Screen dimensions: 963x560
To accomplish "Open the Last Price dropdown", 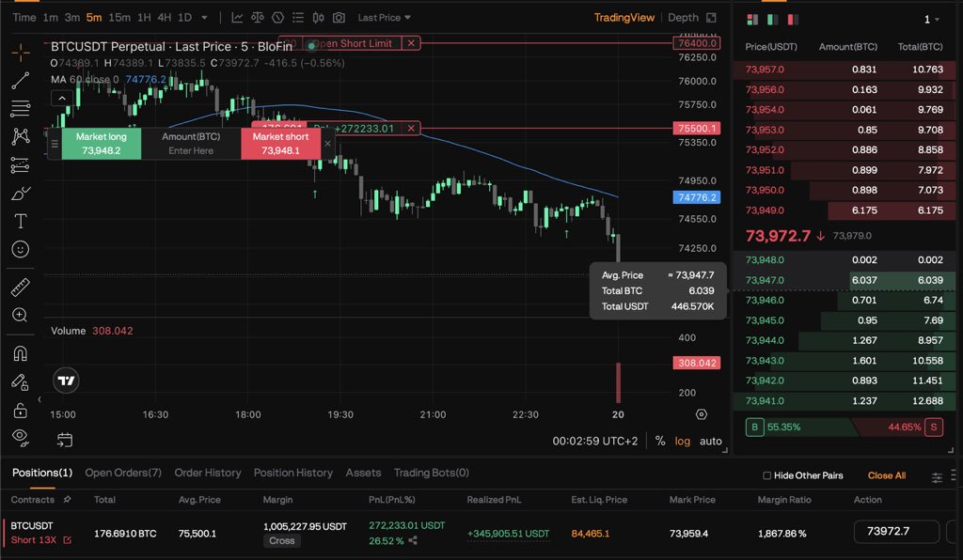I will [385, 17].
